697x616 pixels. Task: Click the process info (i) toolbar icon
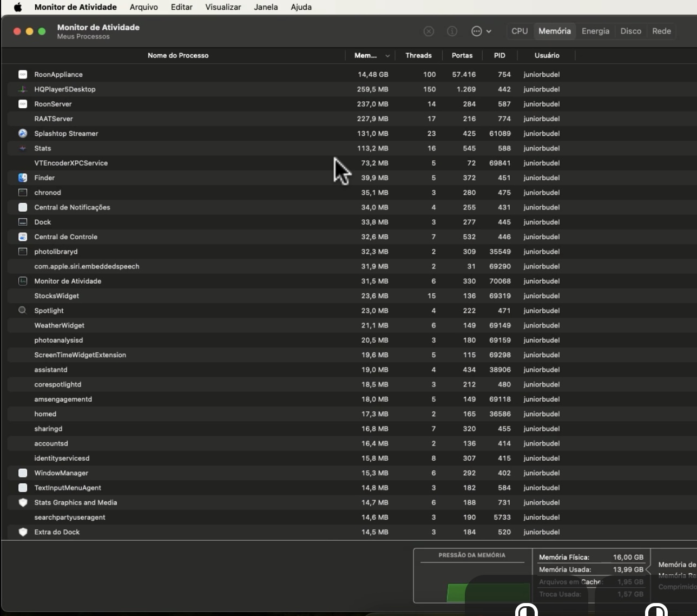452,31
